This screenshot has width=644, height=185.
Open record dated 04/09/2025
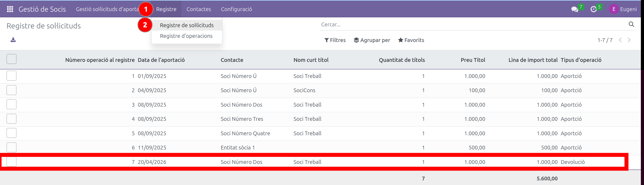pyautogui.click(x=152, y=90)
